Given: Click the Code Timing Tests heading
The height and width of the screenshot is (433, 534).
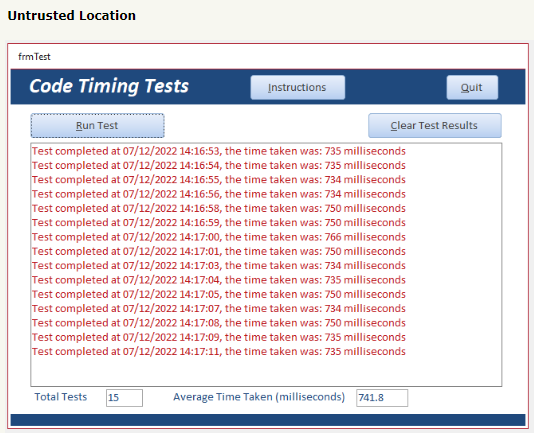Looking at the screenshot, I should [109, 86].
